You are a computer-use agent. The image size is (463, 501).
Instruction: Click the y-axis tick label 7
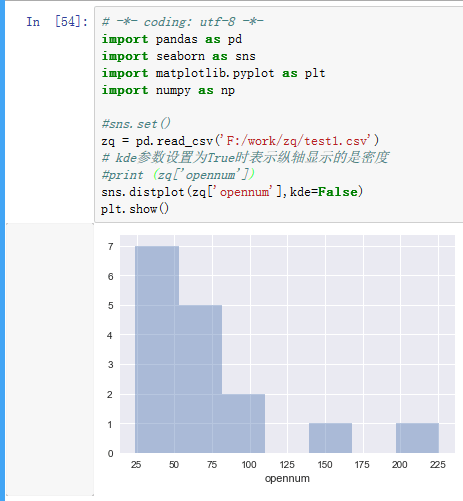point(111,247)
